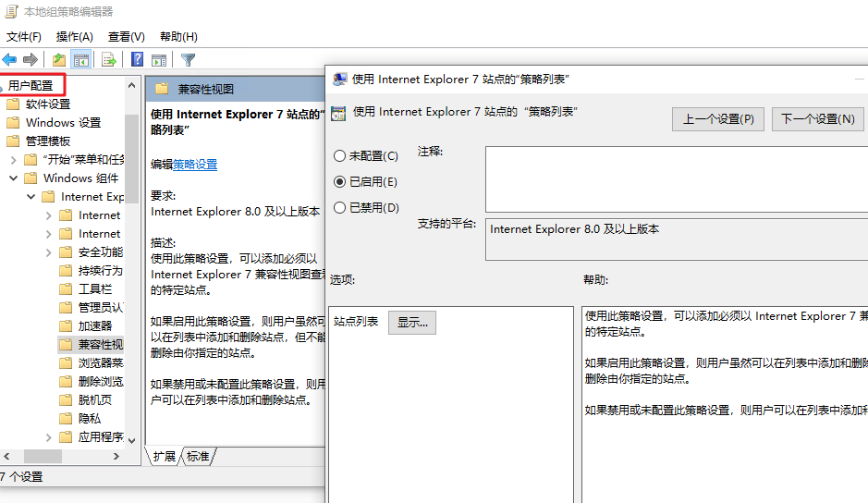Select the 未配置(C) radio button
The height and width of the screenshot is (503, 868).
tap(340, 156)
